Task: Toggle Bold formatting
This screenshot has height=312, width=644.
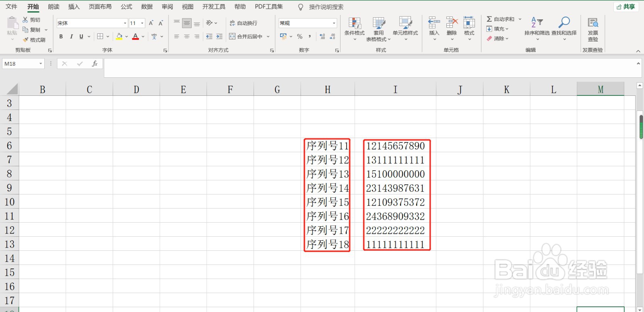Action: (61, 36)
